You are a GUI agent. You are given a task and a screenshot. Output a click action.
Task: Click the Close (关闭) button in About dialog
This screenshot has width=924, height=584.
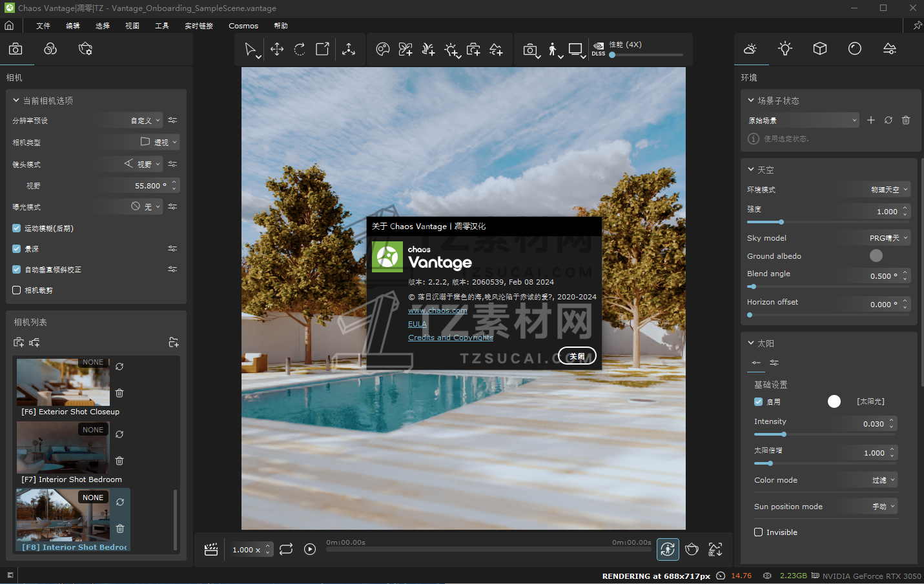tap(577, 356)
